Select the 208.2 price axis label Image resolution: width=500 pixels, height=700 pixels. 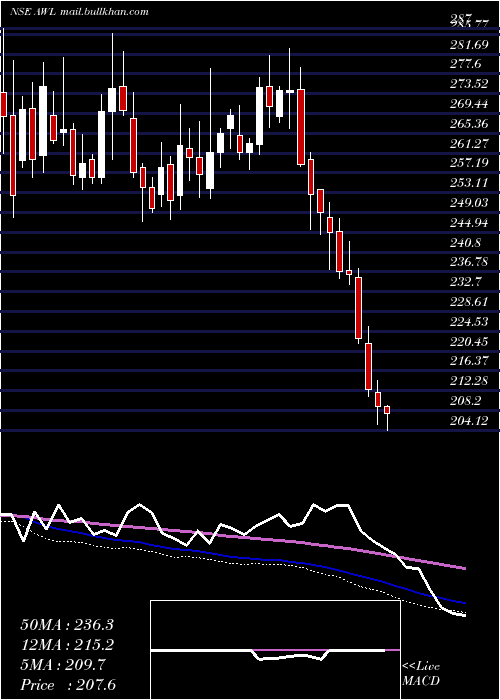pyautogui.click(x=466, y=401)
